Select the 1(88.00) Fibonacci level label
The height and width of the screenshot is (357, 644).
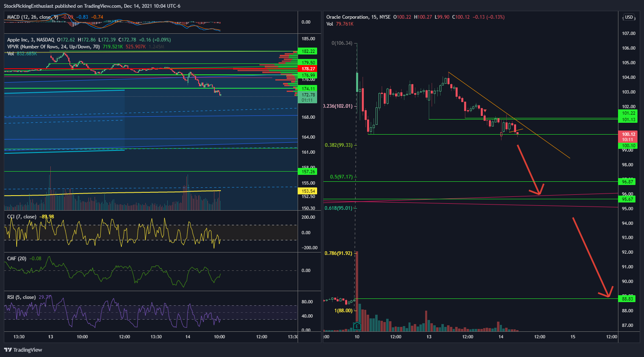(x=344, y=311)
